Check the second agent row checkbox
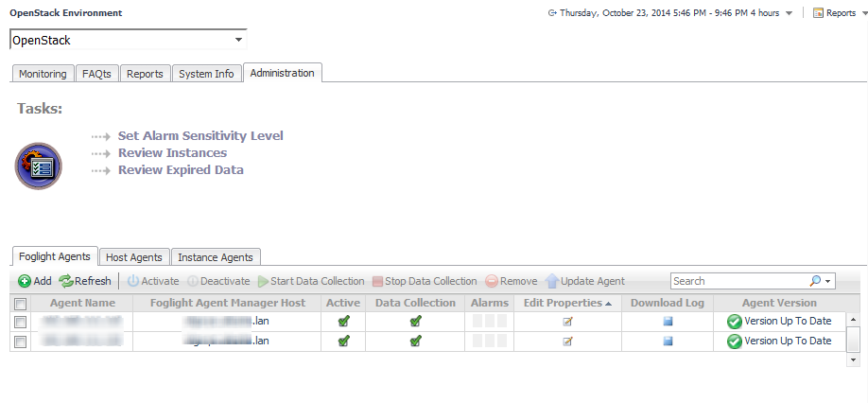 pos(20,342)
